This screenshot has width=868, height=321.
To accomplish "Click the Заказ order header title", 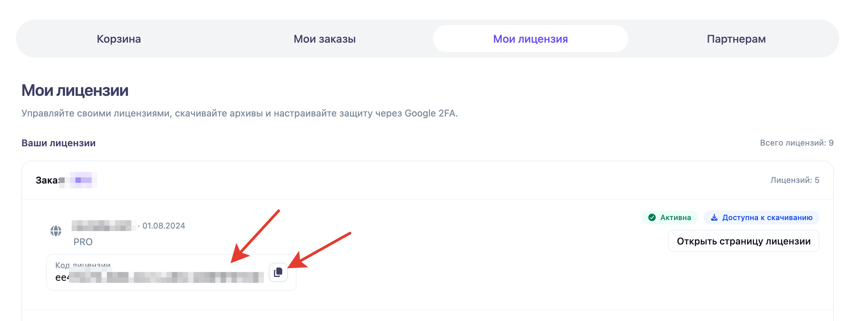I will pyautogui.click(x=47, y=180).
